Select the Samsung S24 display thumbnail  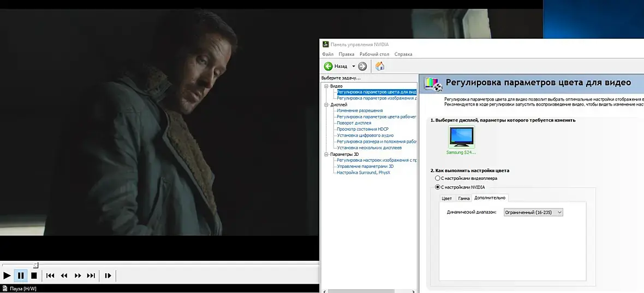pyautogui.click(x=461, y=137)
